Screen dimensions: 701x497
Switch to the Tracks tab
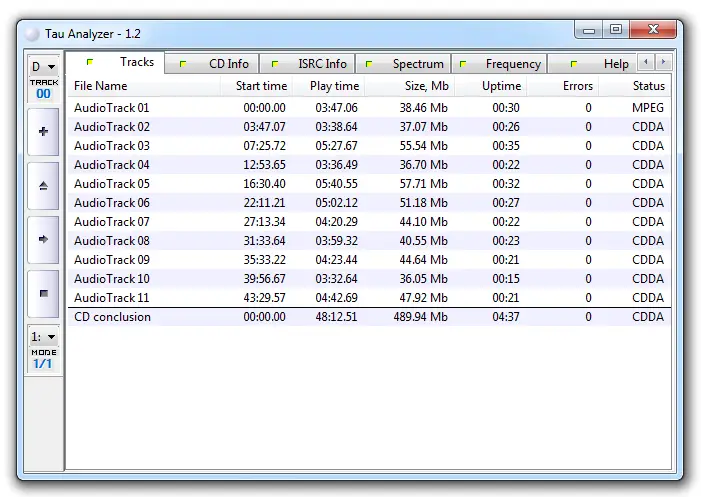[115, 63]
